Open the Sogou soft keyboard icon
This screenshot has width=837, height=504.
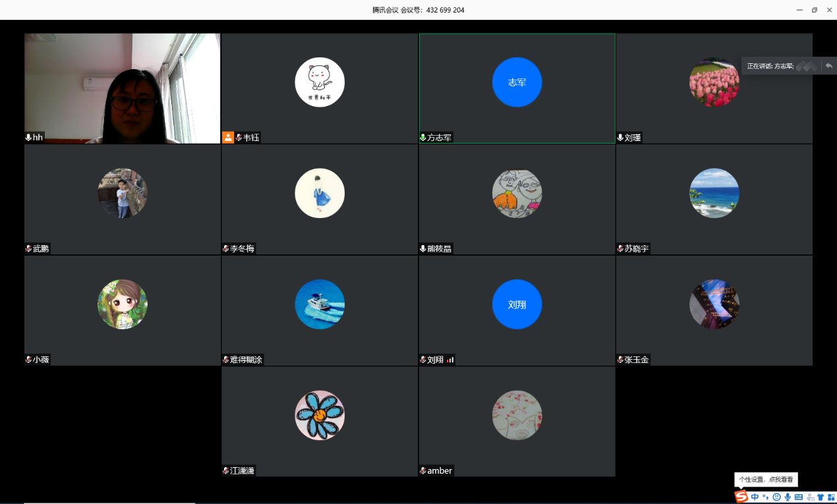point(799,497)
